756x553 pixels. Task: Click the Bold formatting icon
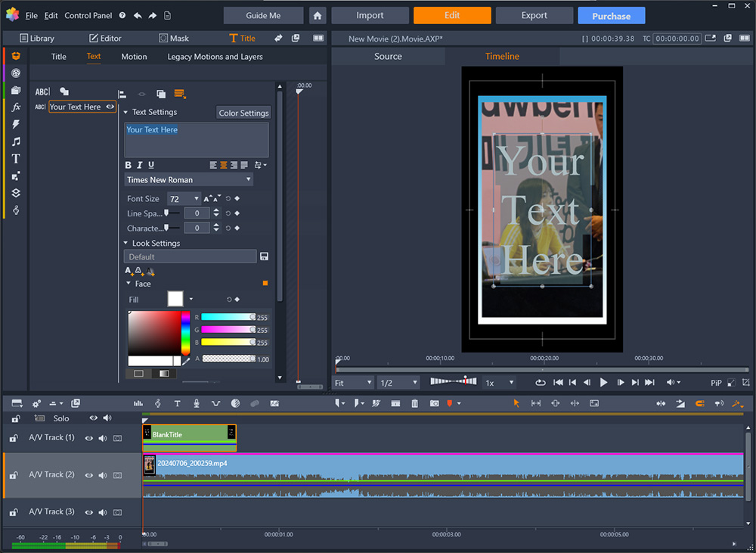(128, 165)
